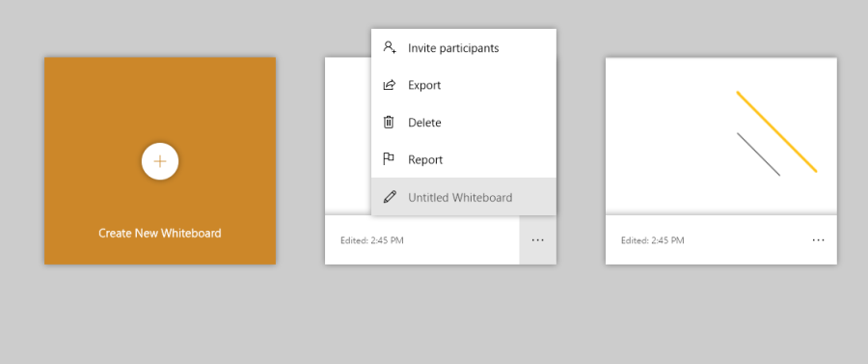Select Invite participants menu entry

tap(464, 47)
